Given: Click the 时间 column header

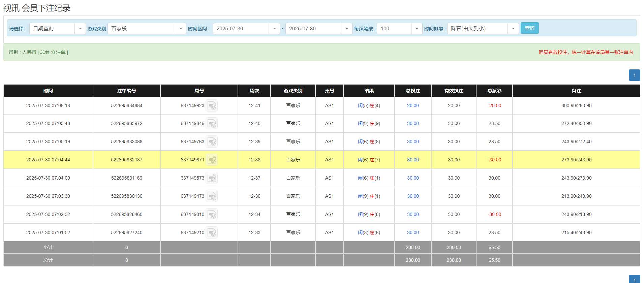Looking at the screenshot, I should coord(48,91).
